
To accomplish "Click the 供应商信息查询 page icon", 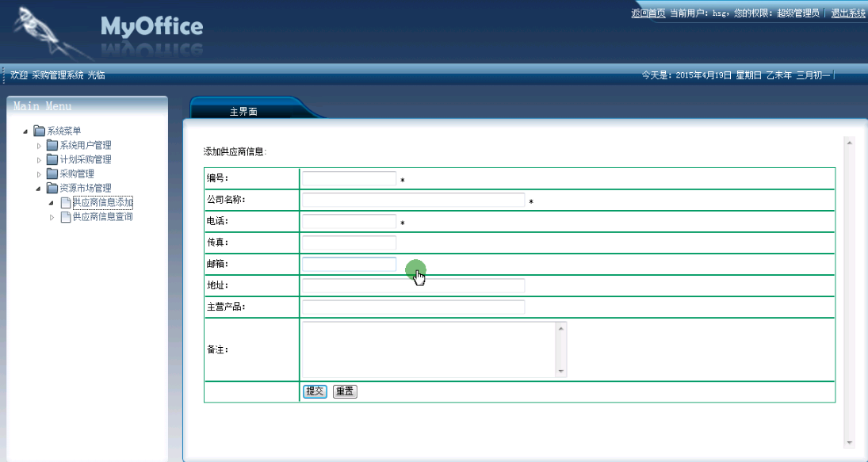I will 66,217.
